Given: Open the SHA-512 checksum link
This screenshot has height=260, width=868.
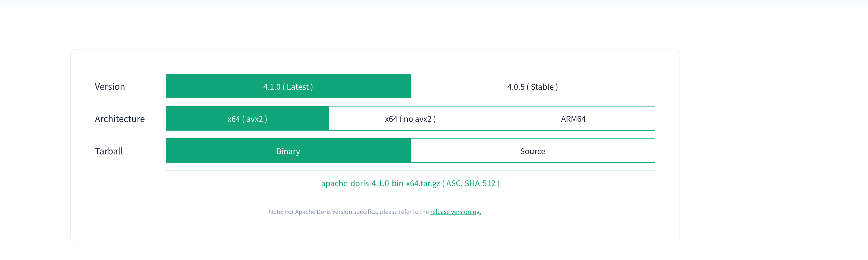Looking at the screenshot, I should (x=480, y=183).
